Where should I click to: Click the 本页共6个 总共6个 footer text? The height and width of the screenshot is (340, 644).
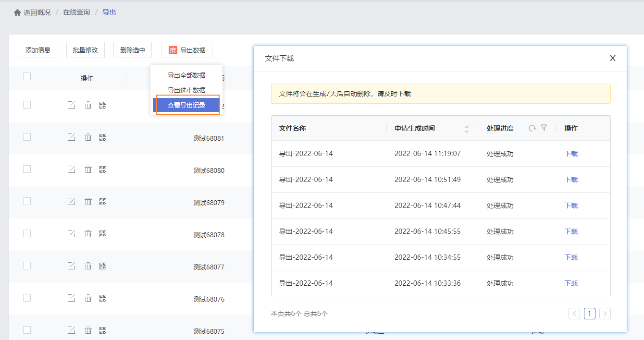(x=299, y=314)
